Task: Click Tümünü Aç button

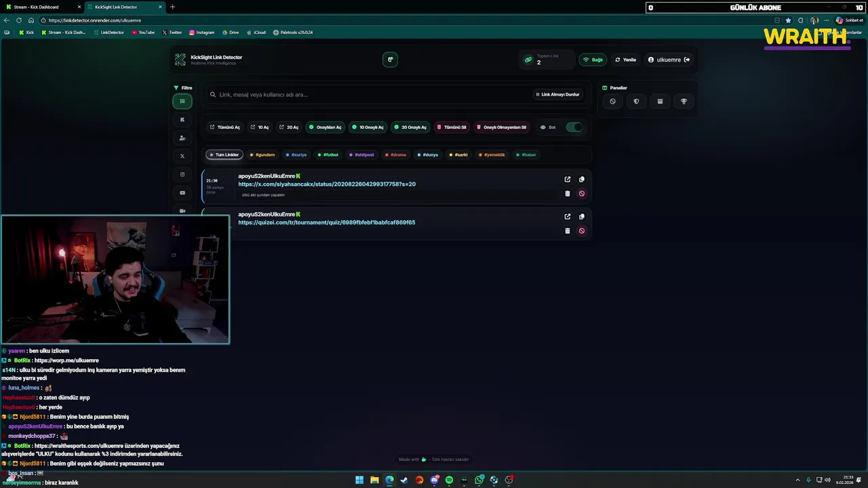Action: pos(224,127)
